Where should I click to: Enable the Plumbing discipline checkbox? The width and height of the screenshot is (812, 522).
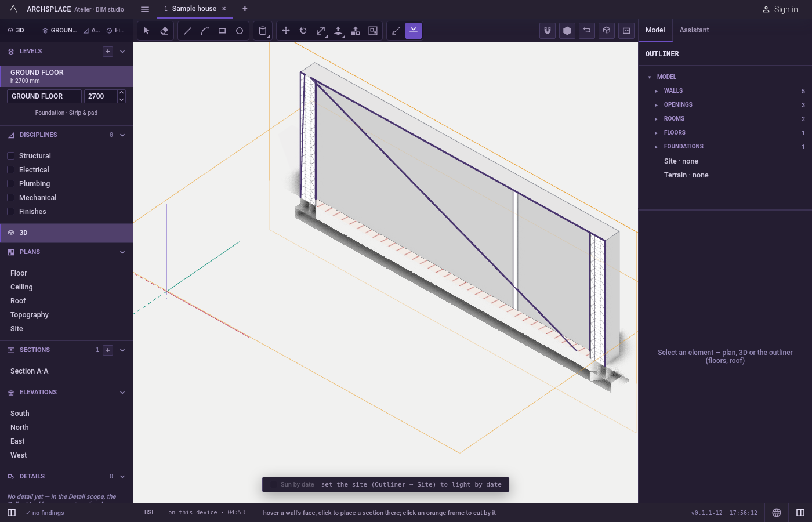10,184
